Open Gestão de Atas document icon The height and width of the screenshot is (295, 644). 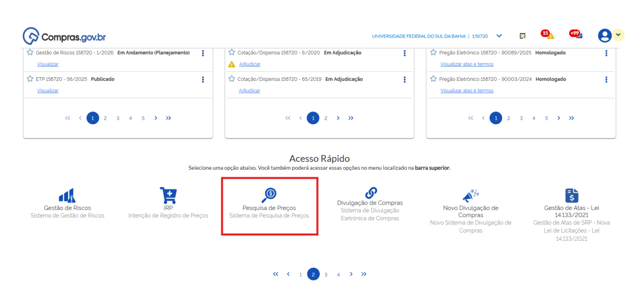571,195
